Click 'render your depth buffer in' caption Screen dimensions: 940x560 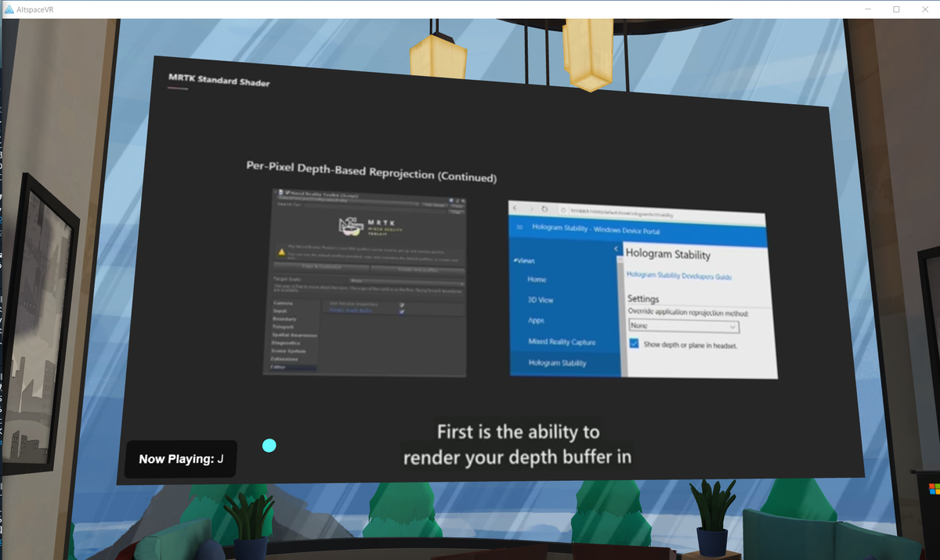click(x=517, y=457)
